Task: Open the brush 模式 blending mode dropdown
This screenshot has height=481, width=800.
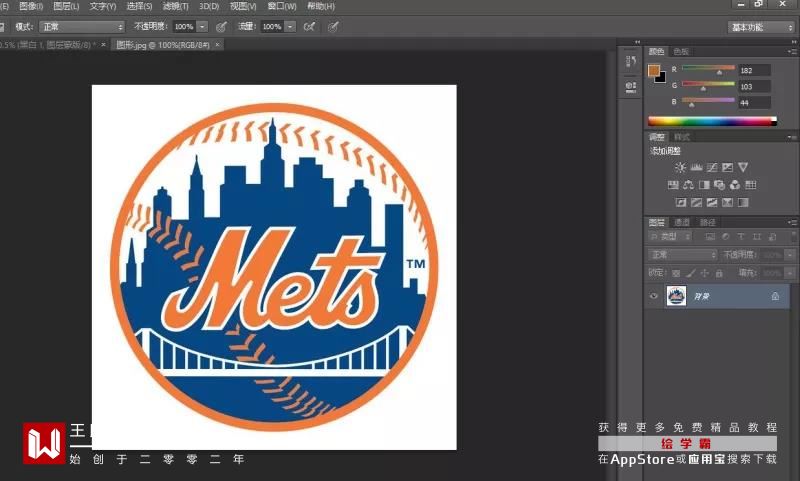Action: (x=82, y=27)
